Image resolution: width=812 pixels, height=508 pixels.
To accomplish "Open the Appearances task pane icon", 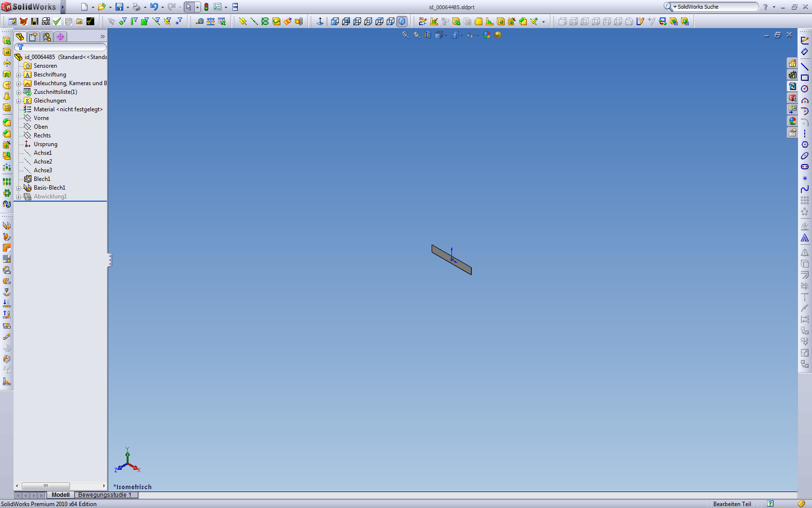I will point(793,121).
